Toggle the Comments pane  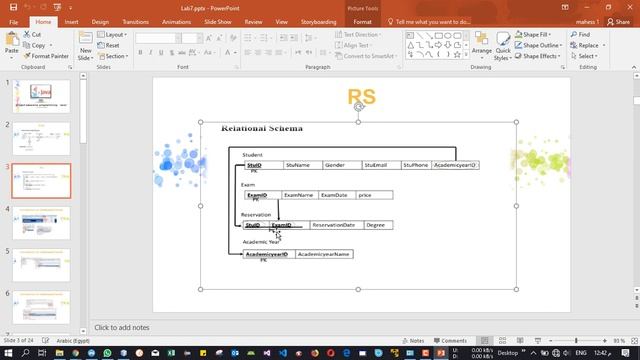450,340
